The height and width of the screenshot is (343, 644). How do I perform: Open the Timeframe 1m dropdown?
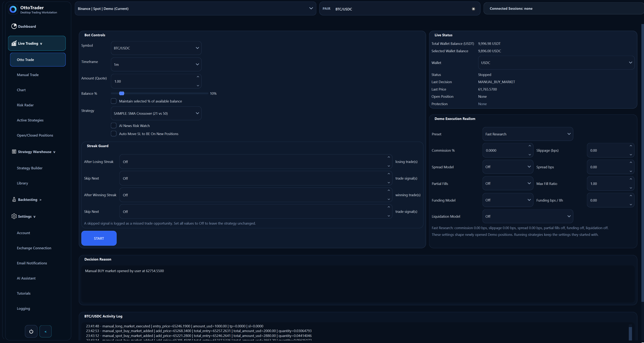[x=156, y=65]
